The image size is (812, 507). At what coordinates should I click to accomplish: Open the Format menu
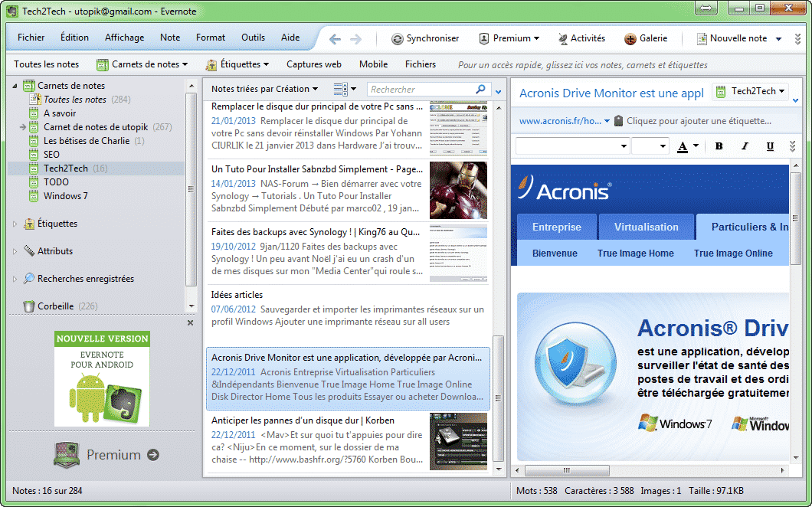[x=210, y=38]
